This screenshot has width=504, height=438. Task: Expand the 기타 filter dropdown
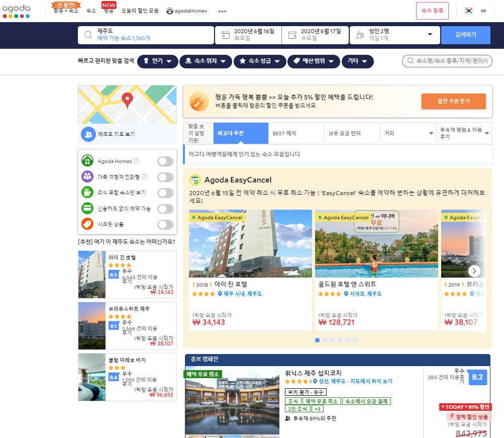(357, 61)
